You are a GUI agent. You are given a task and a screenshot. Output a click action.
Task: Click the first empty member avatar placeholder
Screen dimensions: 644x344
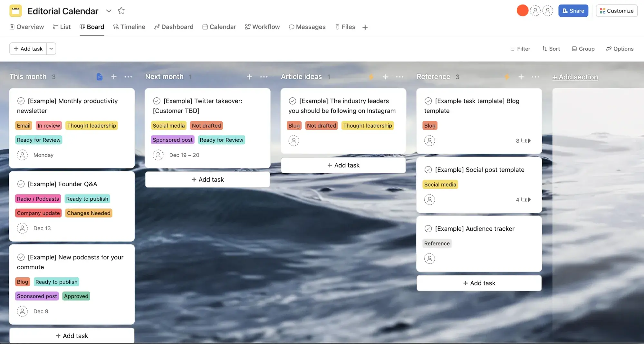click(535, 11)
